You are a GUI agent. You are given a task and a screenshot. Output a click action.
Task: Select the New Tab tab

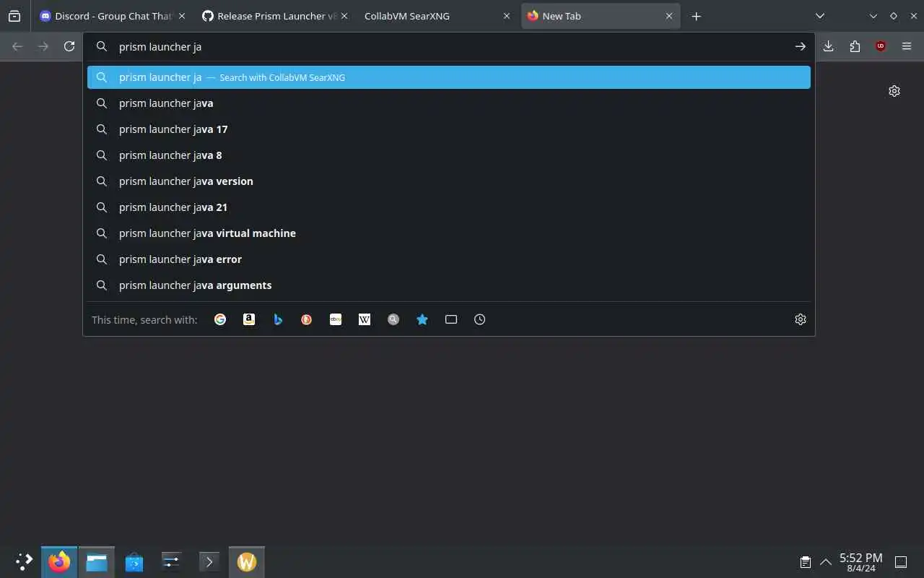(x=601, y=16)
